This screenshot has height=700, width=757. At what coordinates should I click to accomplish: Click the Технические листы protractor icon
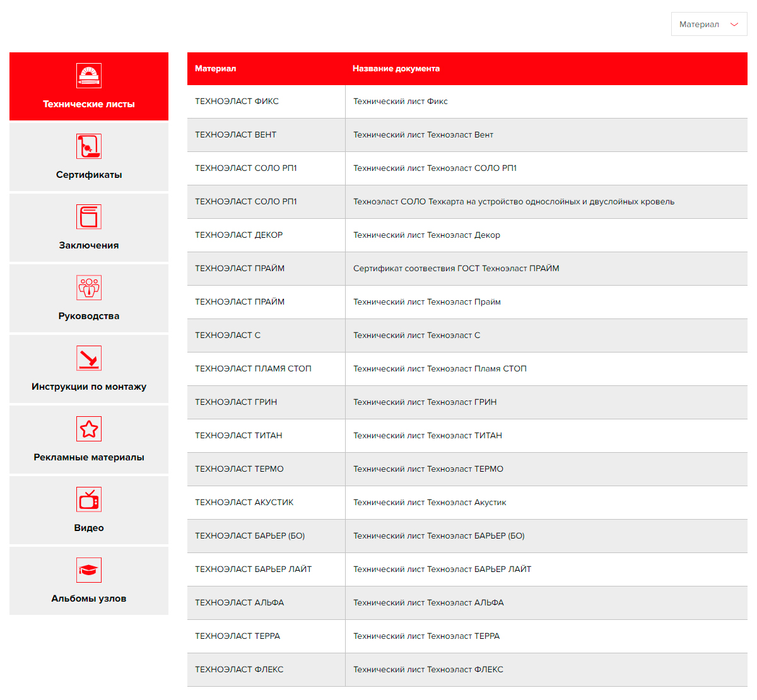pyautogui.click(x=89, y=76)
